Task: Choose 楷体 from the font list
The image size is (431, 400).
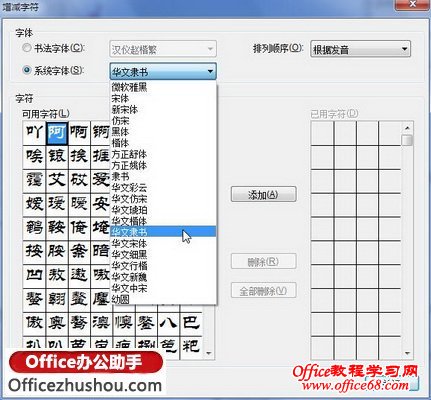Action: [163, 143]
